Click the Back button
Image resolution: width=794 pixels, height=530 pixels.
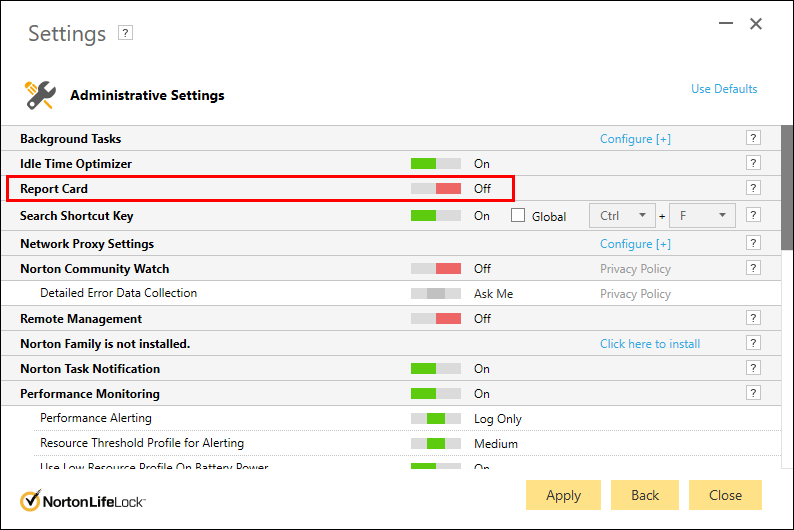(645, 495)
